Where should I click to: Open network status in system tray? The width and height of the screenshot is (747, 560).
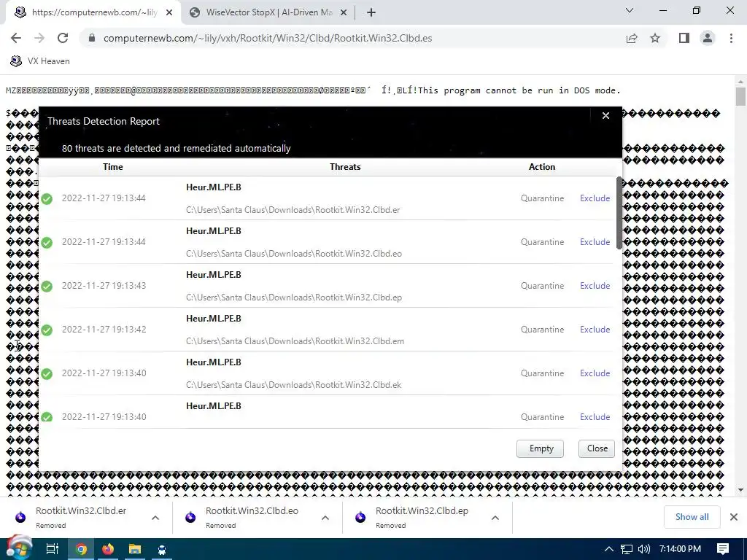pos(627,549)
